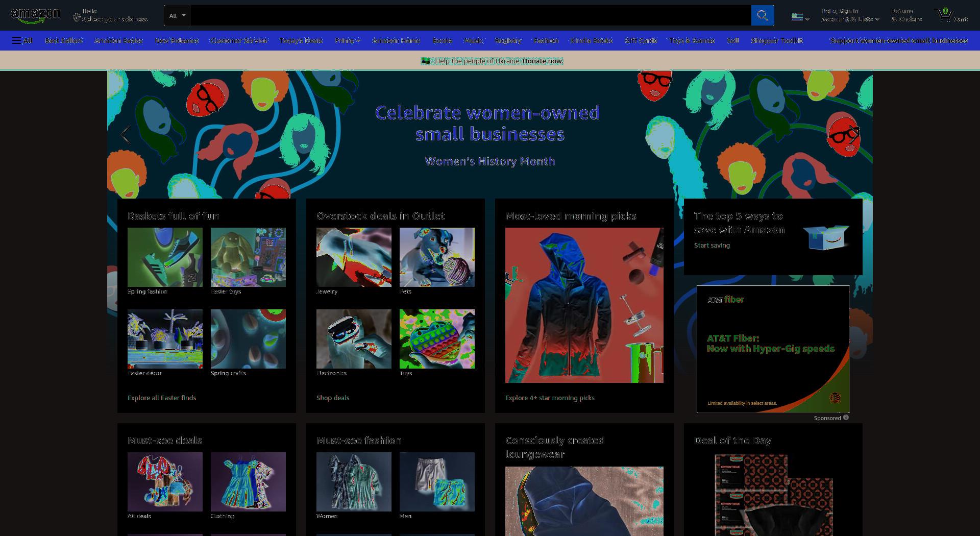Viewport: 980px width, 536px height.
Task: Open the Men fashion thumbnail
Action: pos(437,482)
